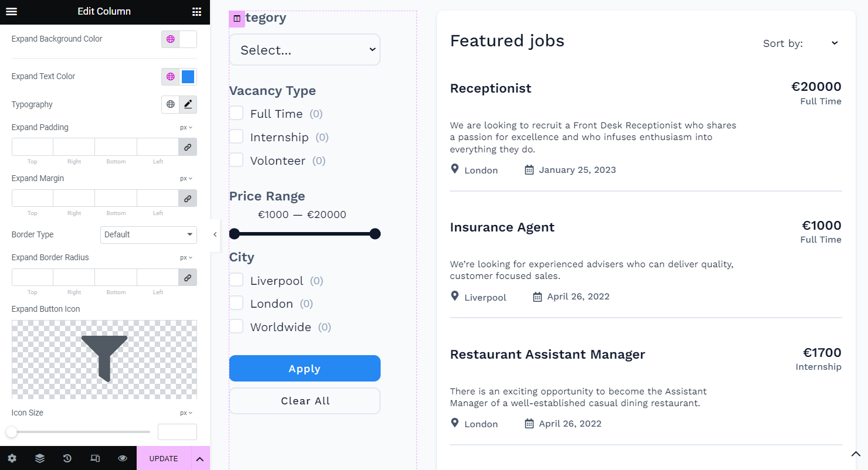Screen dimensions: 868x470
Task: Click the Clear All button
Action: click(304, 401)
